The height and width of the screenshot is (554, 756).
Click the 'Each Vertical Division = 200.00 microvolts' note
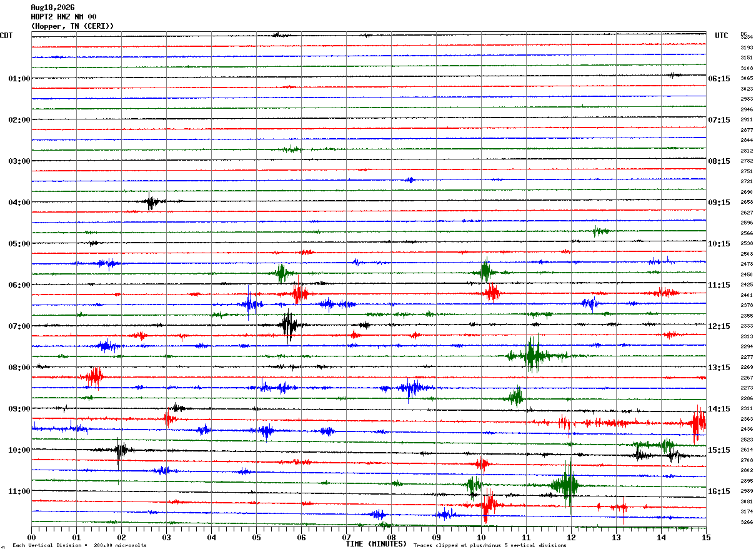pos(79,546)
